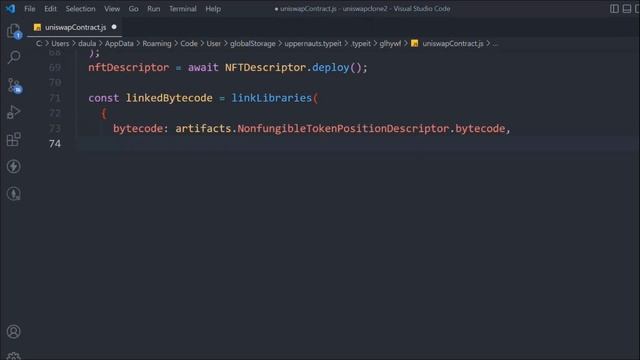640x360 pixels.
Task: Click the daula breadcrumb segment
Action: click(x=87, y=43)
